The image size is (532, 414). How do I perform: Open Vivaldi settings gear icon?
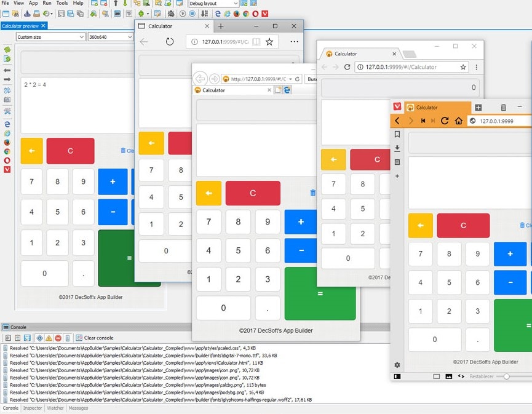[x=397, y=365]
